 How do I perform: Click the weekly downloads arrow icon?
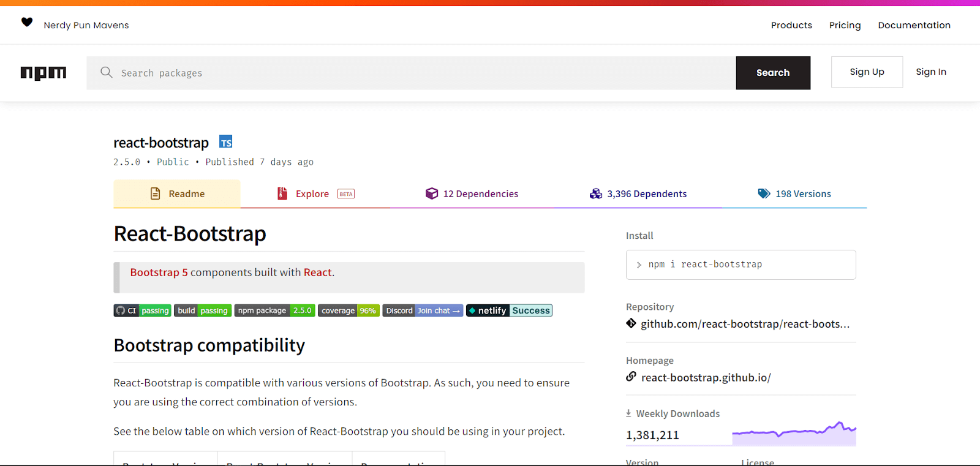[628, 413]
